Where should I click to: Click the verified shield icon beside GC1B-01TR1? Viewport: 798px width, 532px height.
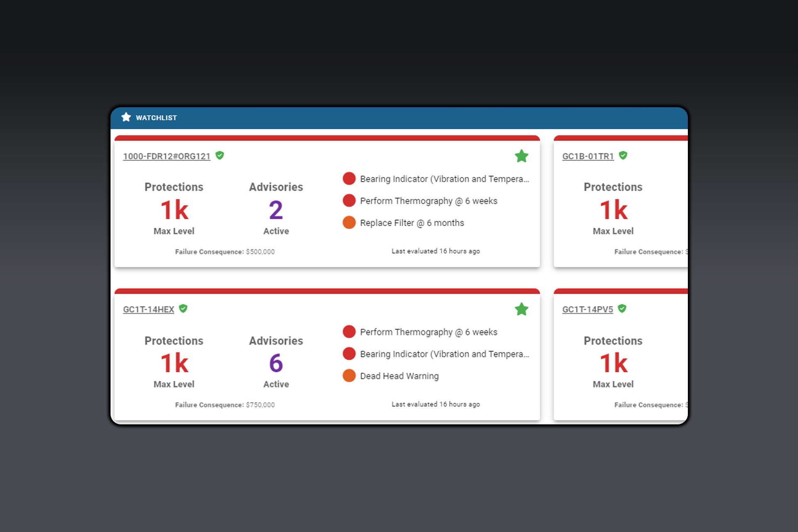[623, 156]
